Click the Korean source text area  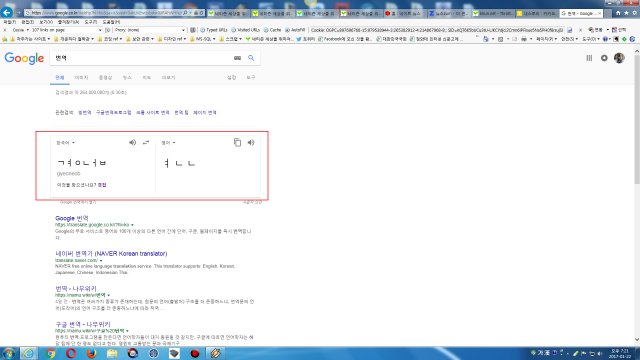point(104,163)
